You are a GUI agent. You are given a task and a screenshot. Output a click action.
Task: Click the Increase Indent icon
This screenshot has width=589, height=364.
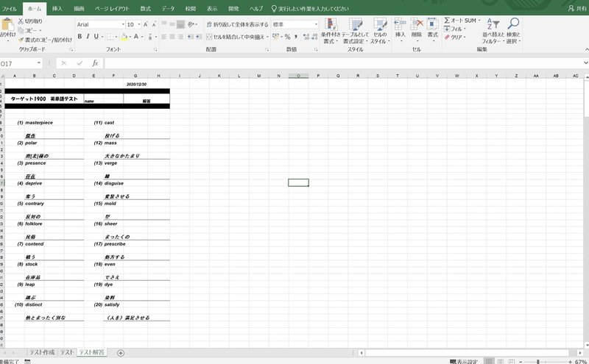pos(199,37)
